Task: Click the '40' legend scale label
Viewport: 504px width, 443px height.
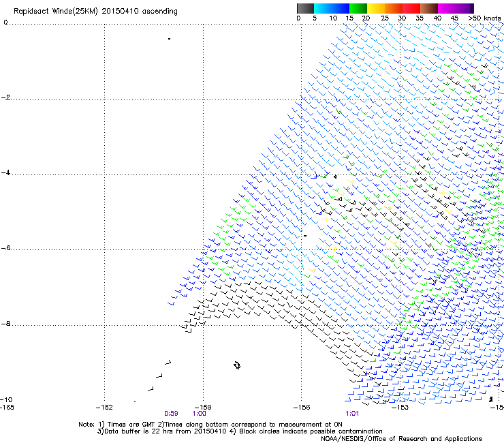Action: tap(437, 18)
